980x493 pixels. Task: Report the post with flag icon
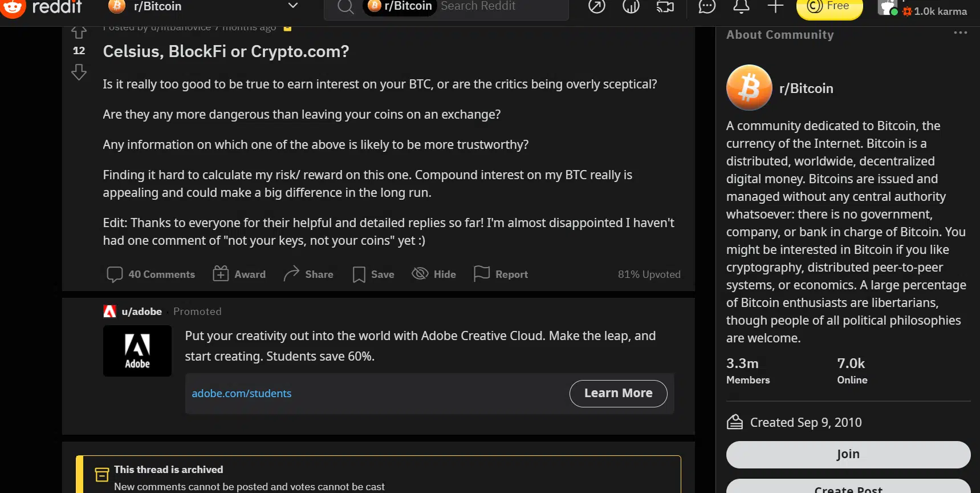tap(501, 274)
